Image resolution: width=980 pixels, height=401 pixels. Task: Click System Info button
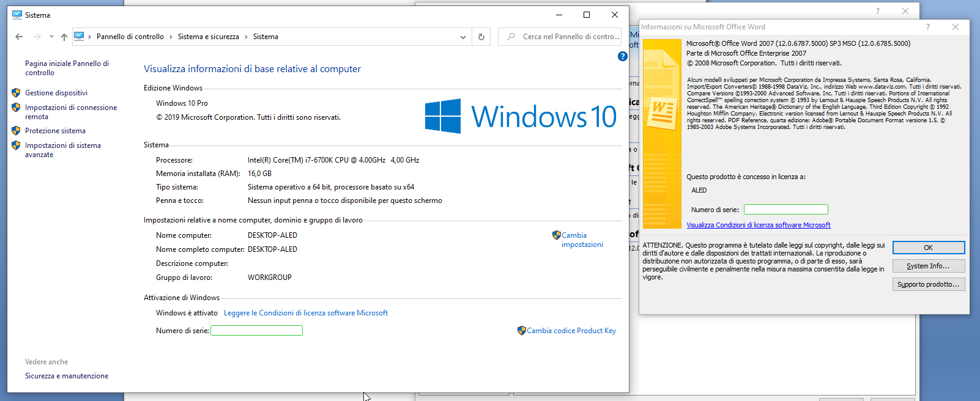(929, 266)
